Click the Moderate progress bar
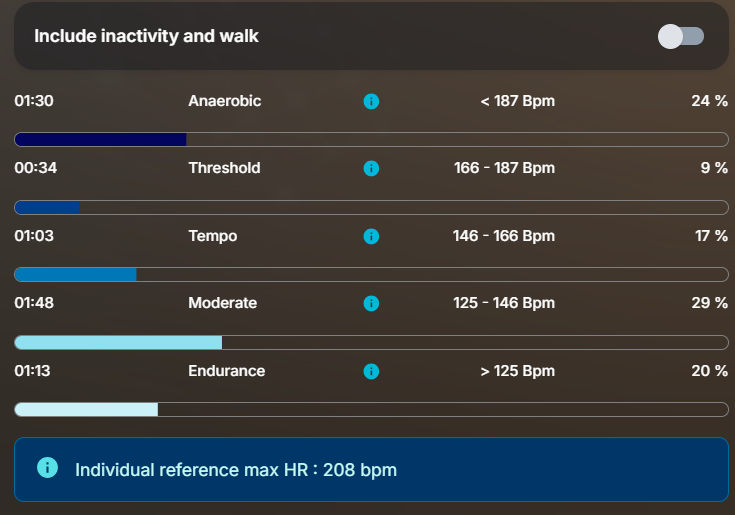The image size is (735, 515). 371,342
